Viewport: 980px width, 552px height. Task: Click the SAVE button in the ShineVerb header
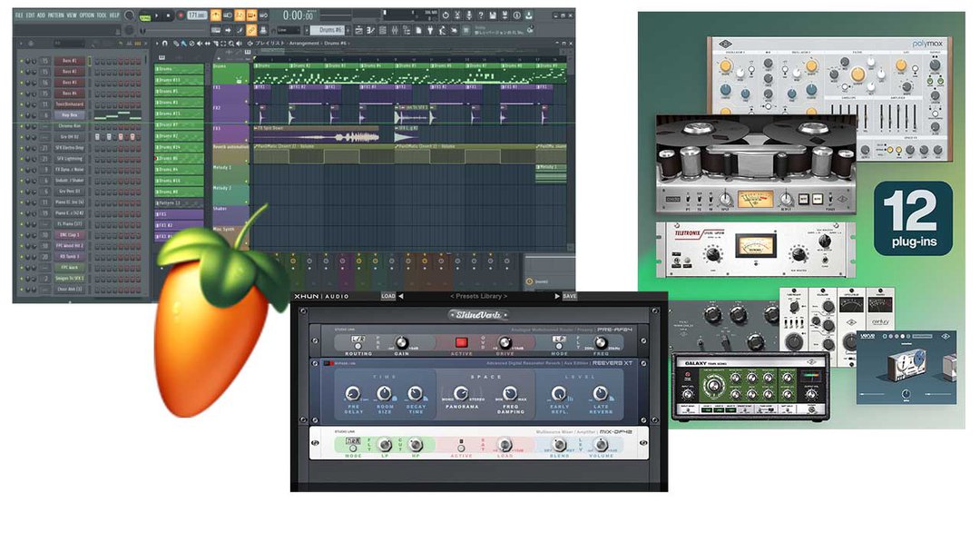[x=569, y=296]
